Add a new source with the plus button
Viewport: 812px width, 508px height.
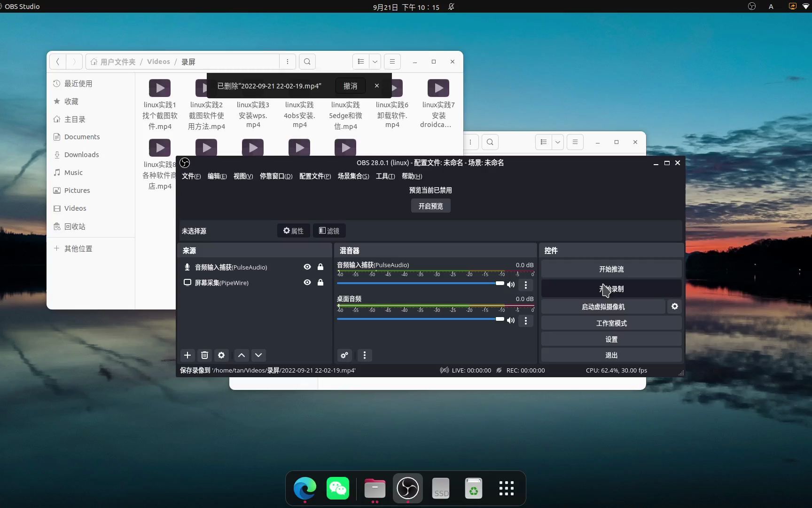click(x=187, y=355)
